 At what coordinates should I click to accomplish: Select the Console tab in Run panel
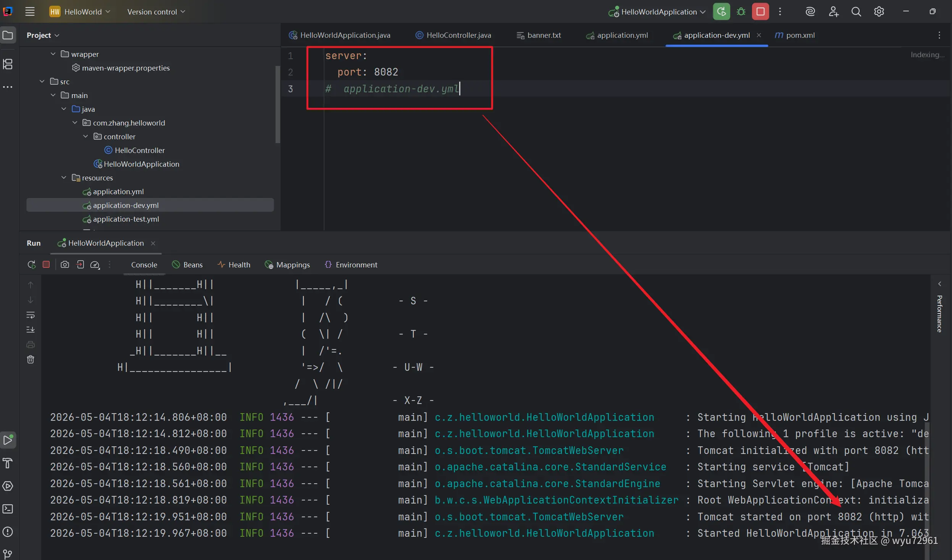[144, 265]
